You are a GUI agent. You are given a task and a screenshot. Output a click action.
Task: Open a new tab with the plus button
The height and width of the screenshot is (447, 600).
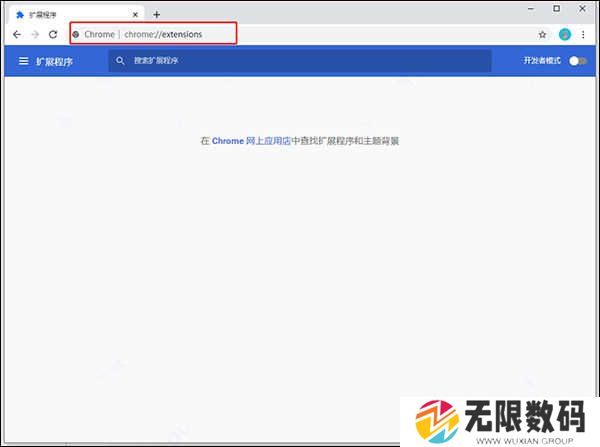[157, 15]
